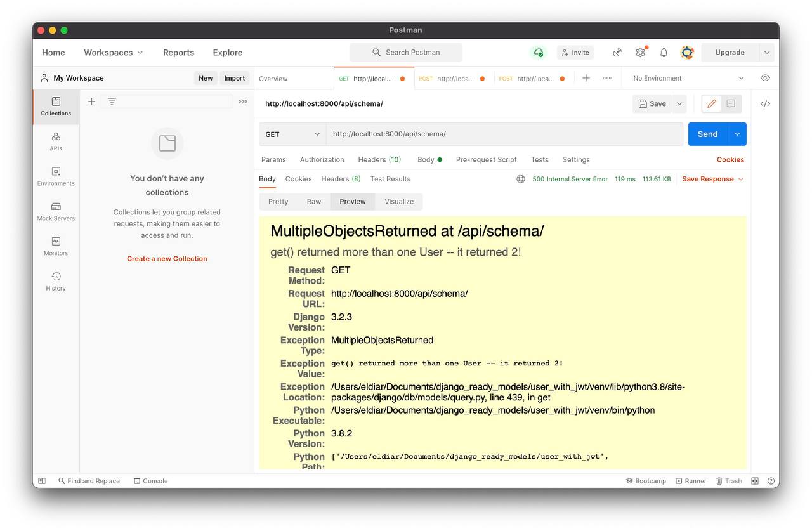Click the environment quick look eye icon

pyautogui.click(x=765, y=78)
